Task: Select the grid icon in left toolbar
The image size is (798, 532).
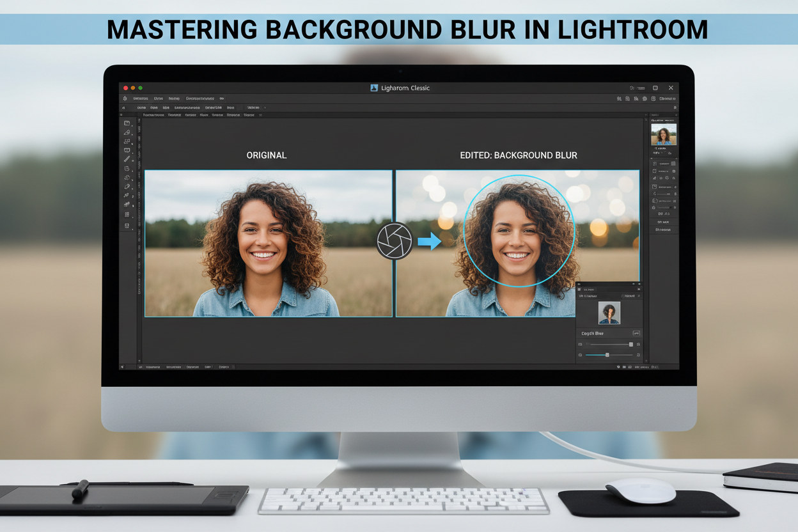Action: tap(127, 214)
